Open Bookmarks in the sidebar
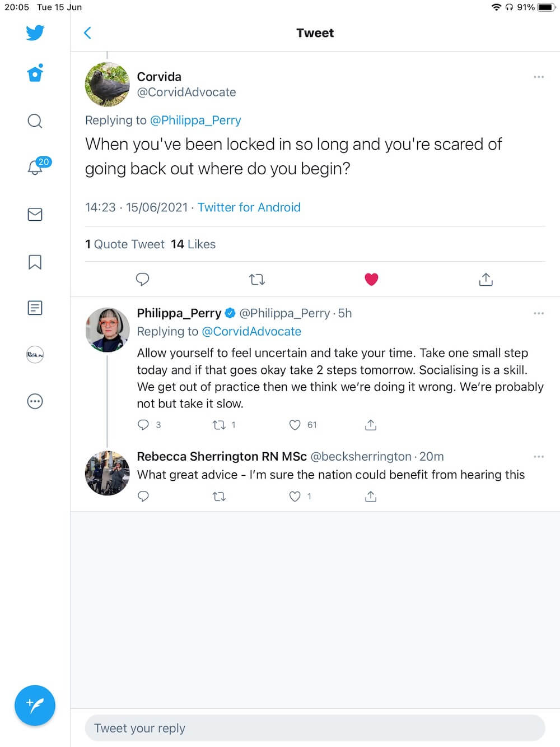 click(x=35, y=262)
